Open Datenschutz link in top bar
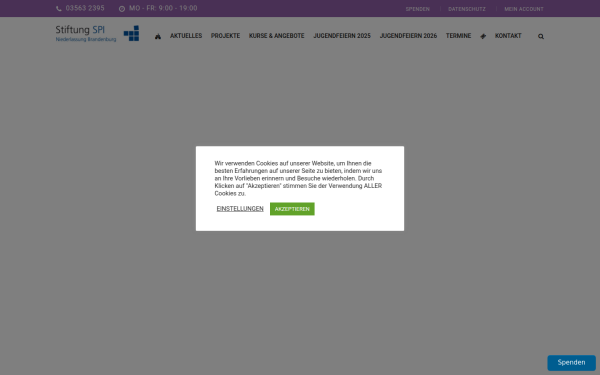 (x=467, y=9)
